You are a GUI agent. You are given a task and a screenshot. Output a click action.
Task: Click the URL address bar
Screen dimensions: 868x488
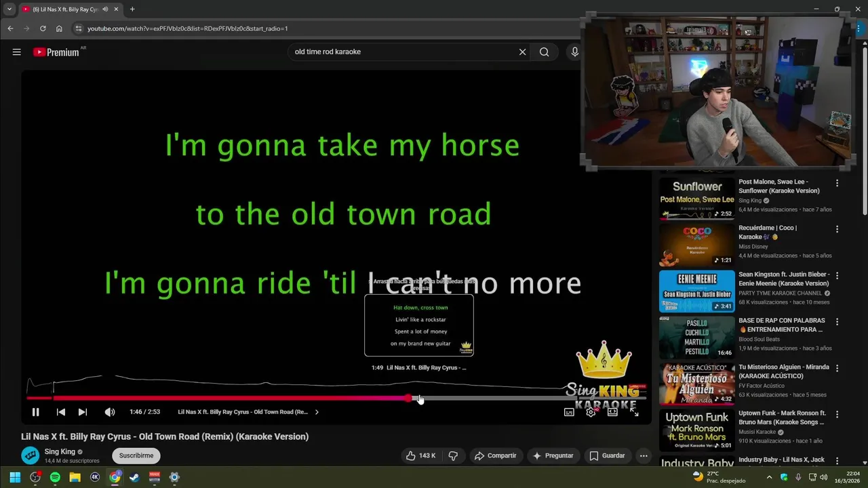point(325,28)
